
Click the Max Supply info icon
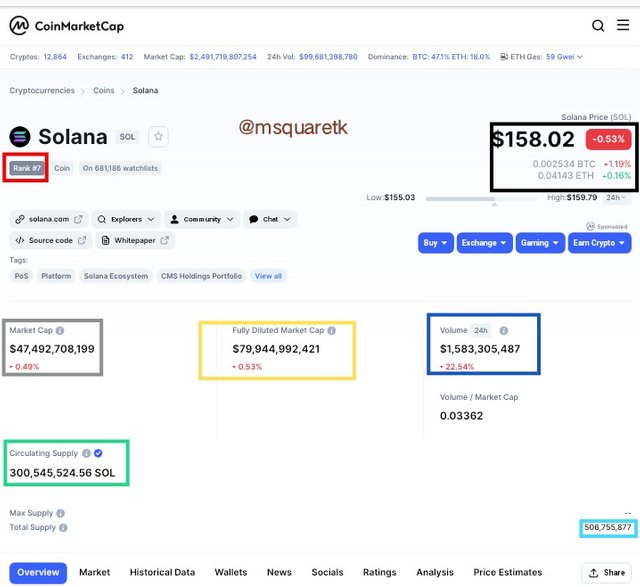[x=60, y=513]
